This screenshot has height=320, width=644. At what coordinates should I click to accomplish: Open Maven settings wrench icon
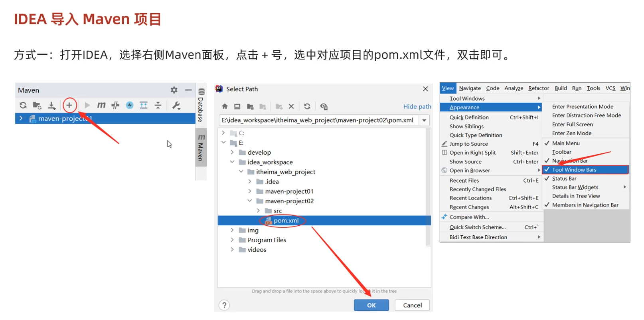(176, 105)
